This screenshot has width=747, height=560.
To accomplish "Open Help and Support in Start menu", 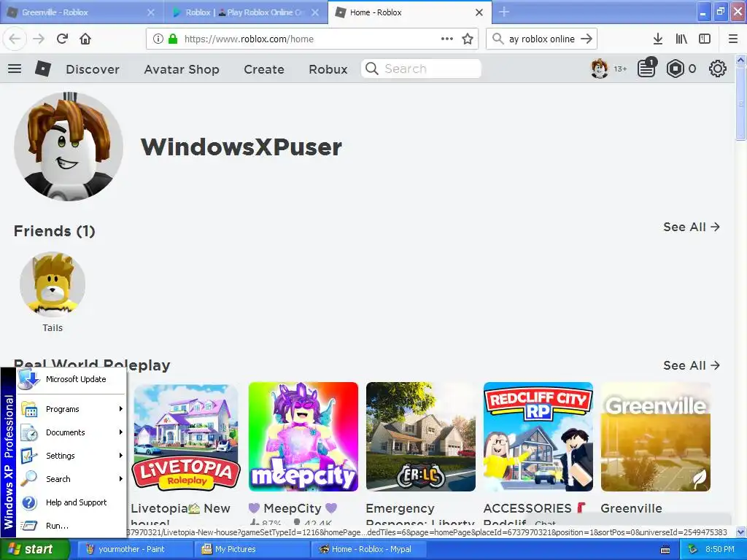I will (71, 502).
